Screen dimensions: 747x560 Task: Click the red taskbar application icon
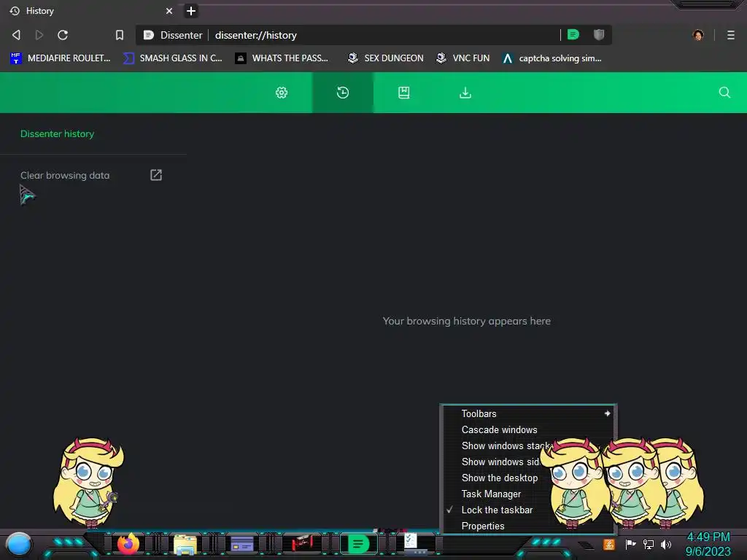pyautogui.click(x=302, y=543)
